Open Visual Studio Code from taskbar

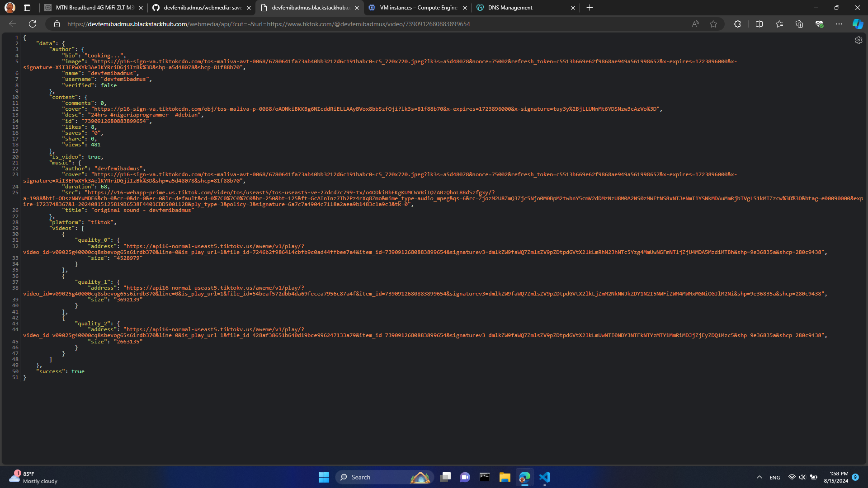[545, 477]
